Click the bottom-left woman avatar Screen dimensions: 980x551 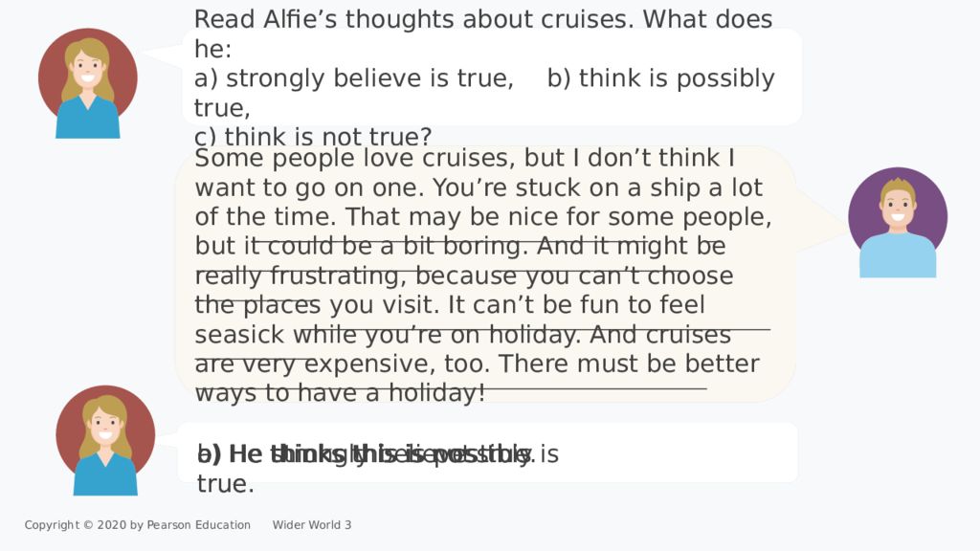[105, 440]
